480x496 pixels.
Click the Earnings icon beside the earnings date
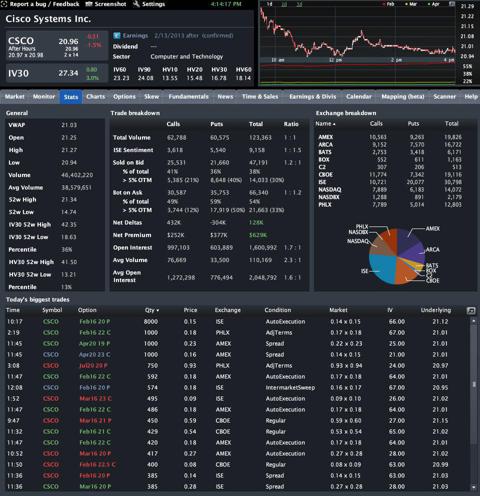click(117, 35)
